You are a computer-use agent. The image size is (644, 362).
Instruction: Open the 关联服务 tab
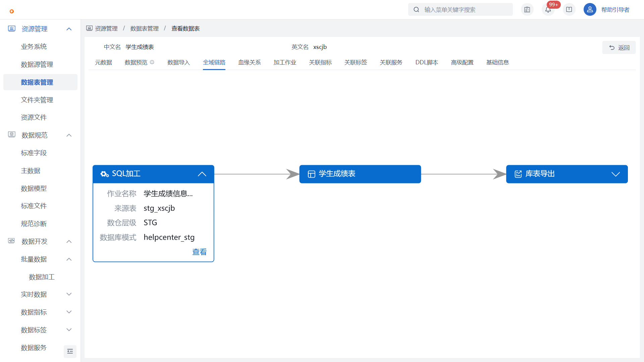point(391,62)
